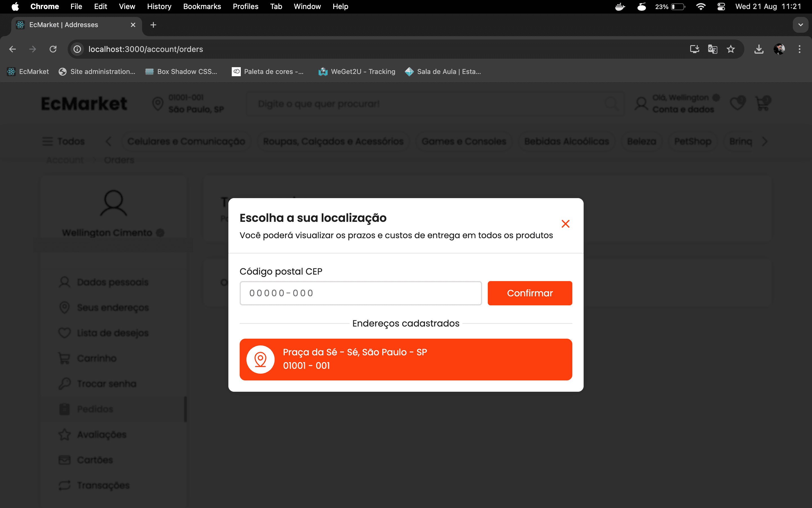This screenshot has height=508, width=812.
Task: Click the EcMarket logo on the page
Action: coord(84,104)
